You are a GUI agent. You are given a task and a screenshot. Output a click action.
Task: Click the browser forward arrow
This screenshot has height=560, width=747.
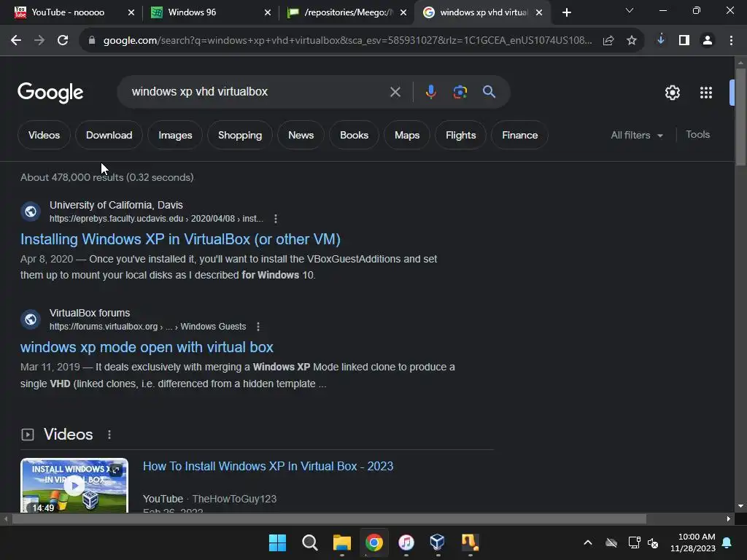click(x=39, y=41)
